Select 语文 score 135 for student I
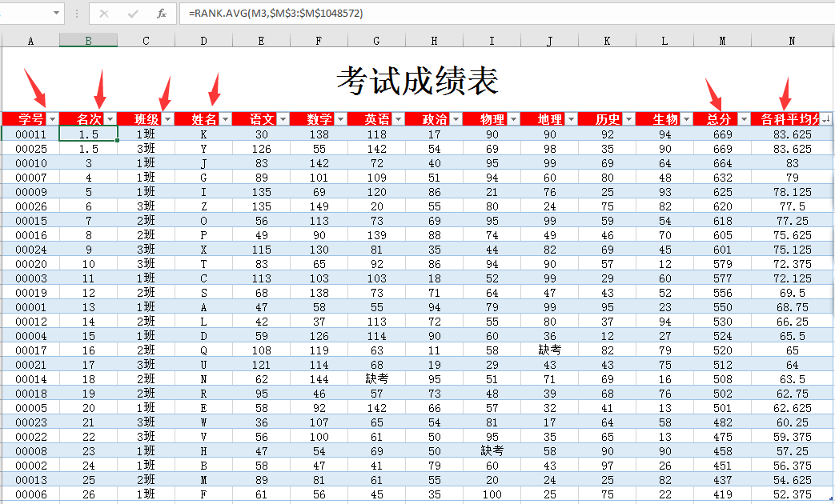Viewport: 835px width, 504px height. [261, 191]
